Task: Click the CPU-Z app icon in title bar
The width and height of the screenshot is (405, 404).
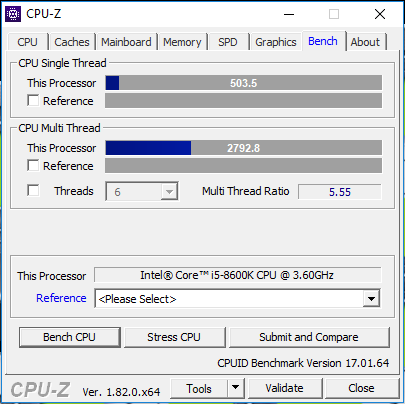Action: pyautogui.click(x=13, y=14)
